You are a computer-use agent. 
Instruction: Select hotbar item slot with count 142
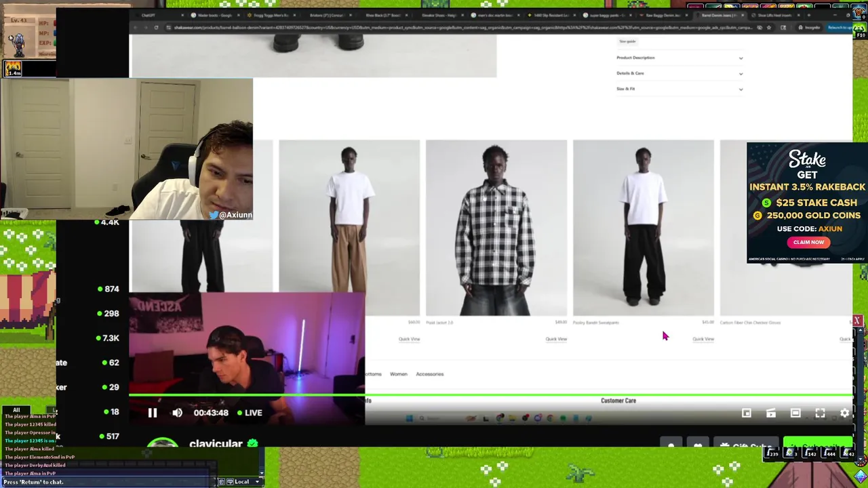point(810,453)
